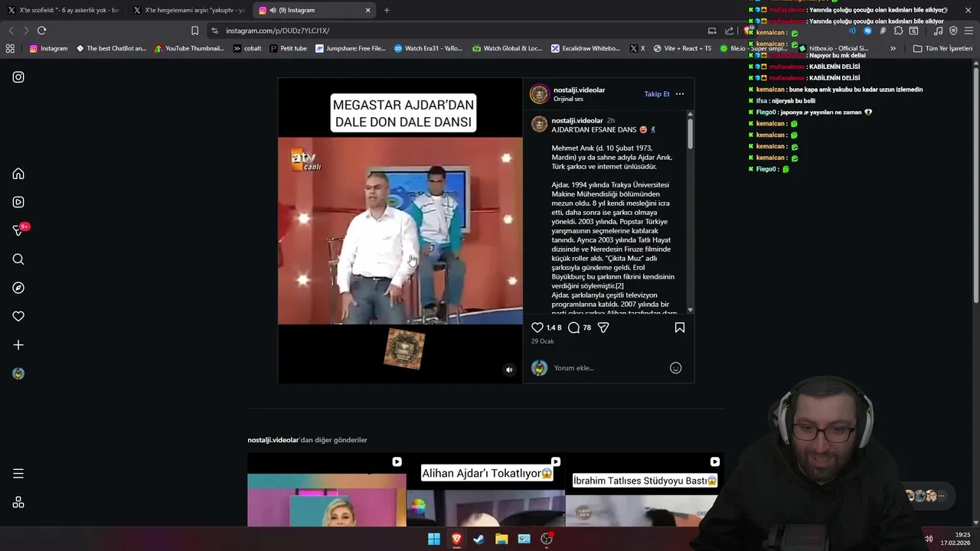Open More hamburger menu in sidebar
This screenshot has height=551, width=980.
click(x=18, y=474)
